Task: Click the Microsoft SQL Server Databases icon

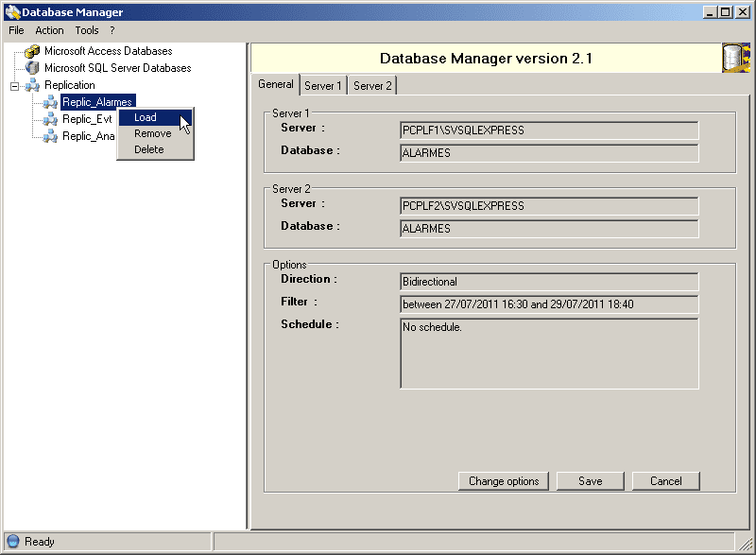Action: (33, 68)
